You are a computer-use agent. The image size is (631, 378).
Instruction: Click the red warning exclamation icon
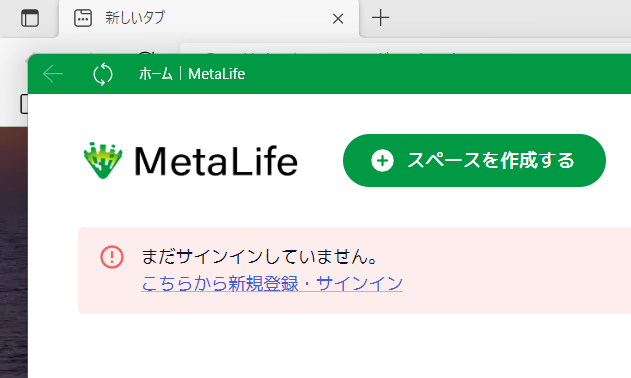(112, 257)
